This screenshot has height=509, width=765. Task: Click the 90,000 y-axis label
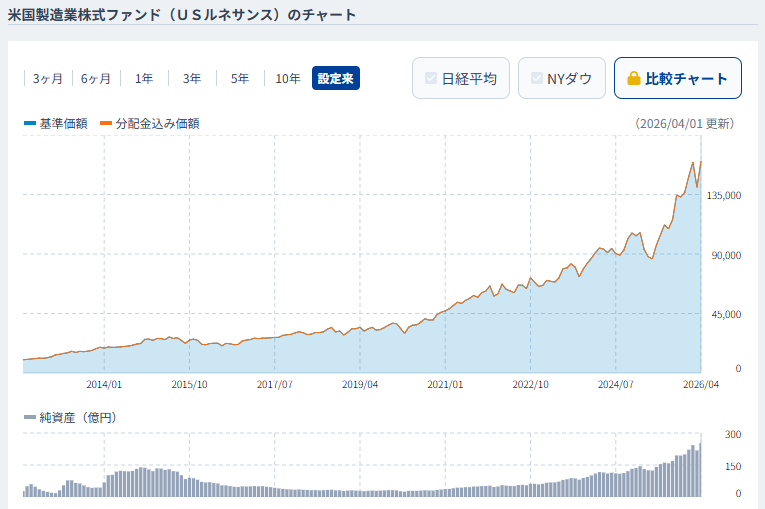point(726,255)
